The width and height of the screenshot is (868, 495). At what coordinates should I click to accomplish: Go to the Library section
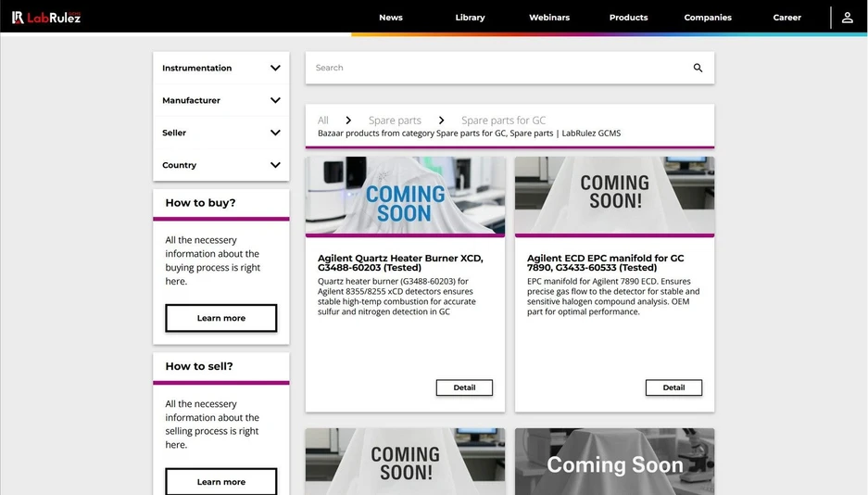(470, 18)
